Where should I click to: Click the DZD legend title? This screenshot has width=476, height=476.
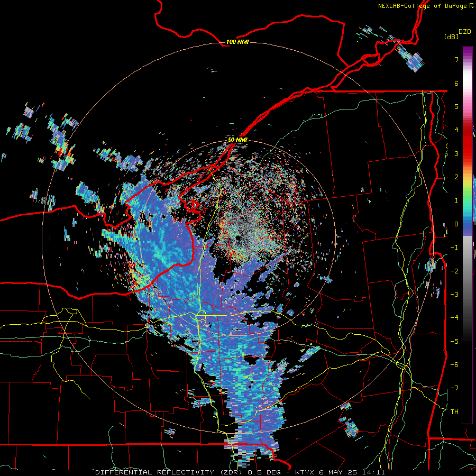pos(465,32)
